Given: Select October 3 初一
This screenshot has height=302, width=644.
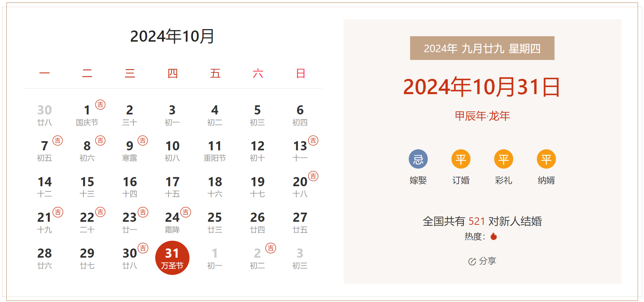Looking at the screenshot, I should tap(172, 115).
